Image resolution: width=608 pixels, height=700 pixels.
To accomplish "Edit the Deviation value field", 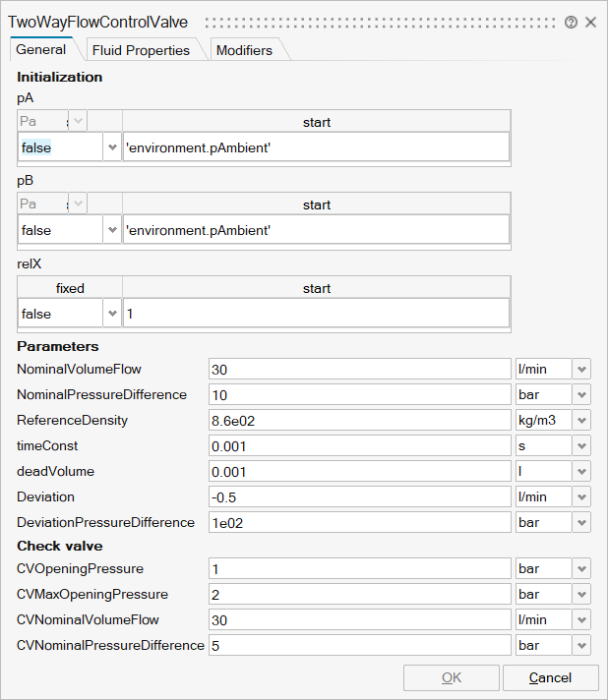I will click(359, 496).
